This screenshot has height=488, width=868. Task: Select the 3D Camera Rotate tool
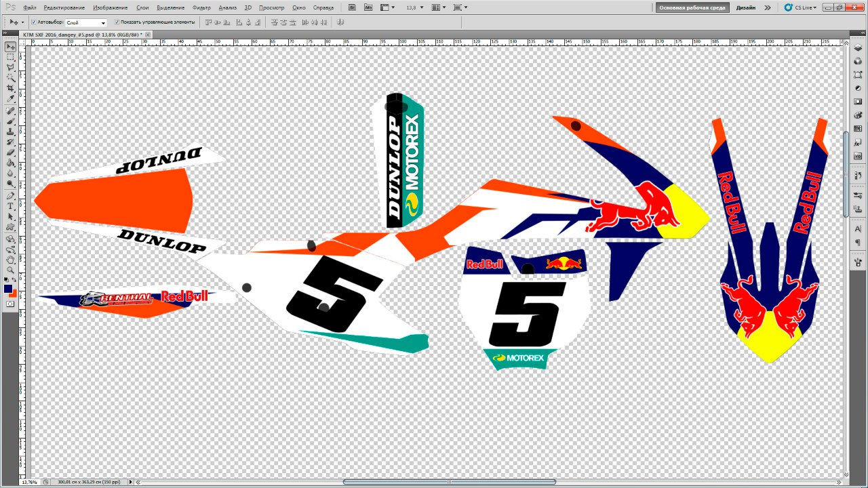pos(11,249)
